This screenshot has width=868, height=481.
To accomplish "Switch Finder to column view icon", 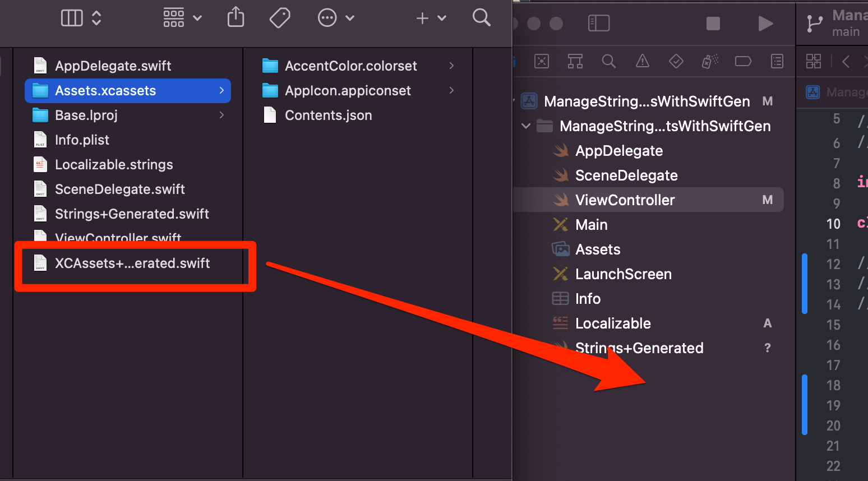I will tap(72, 18).
